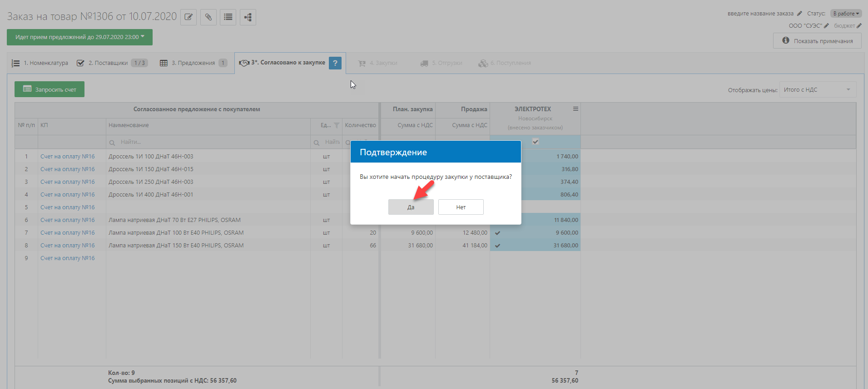Open the '3. Предложения' tab
This screenshot has height=389, width=868.
coord(193,63)
